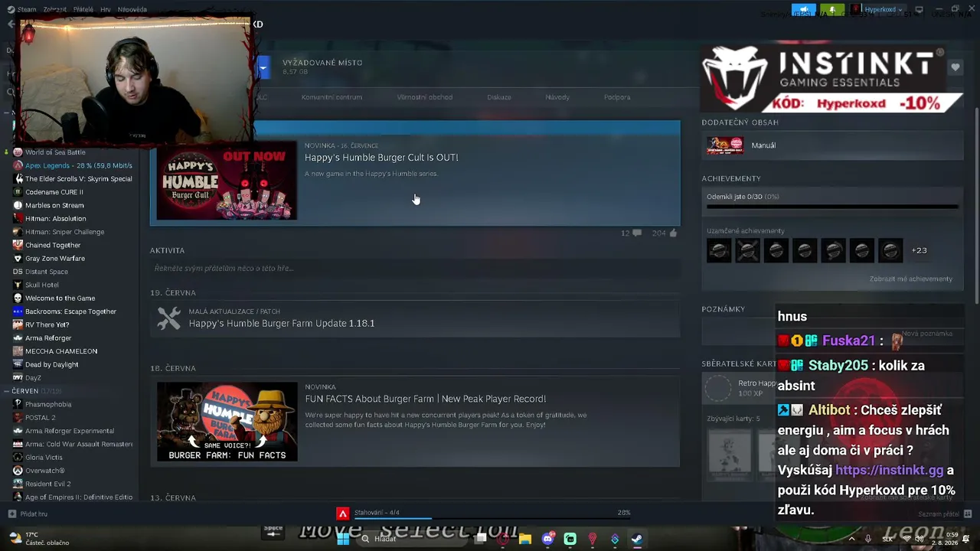Click the heart favorite icon

click(955, 67)
